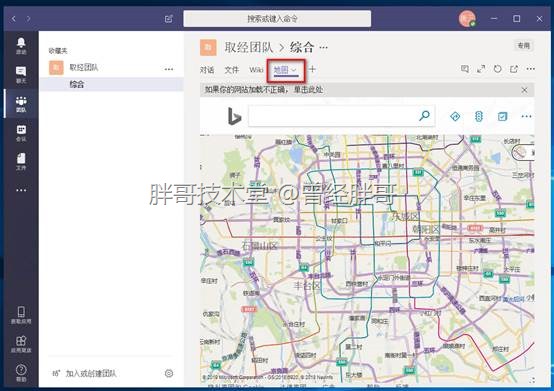Open more options for 取经团队 team
The height and width of the screenshot is (391, 554).
[x=169, y=69]
